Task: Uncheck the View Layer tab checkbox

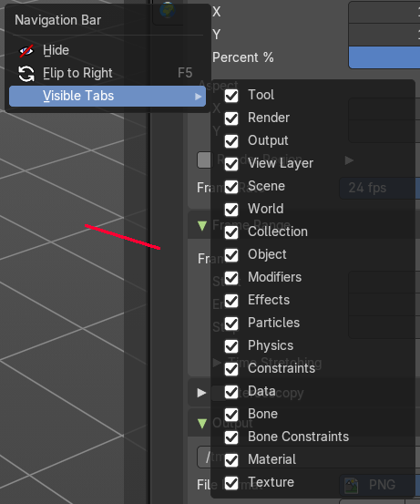Action: pyautogui.click(x=231, y=164)
